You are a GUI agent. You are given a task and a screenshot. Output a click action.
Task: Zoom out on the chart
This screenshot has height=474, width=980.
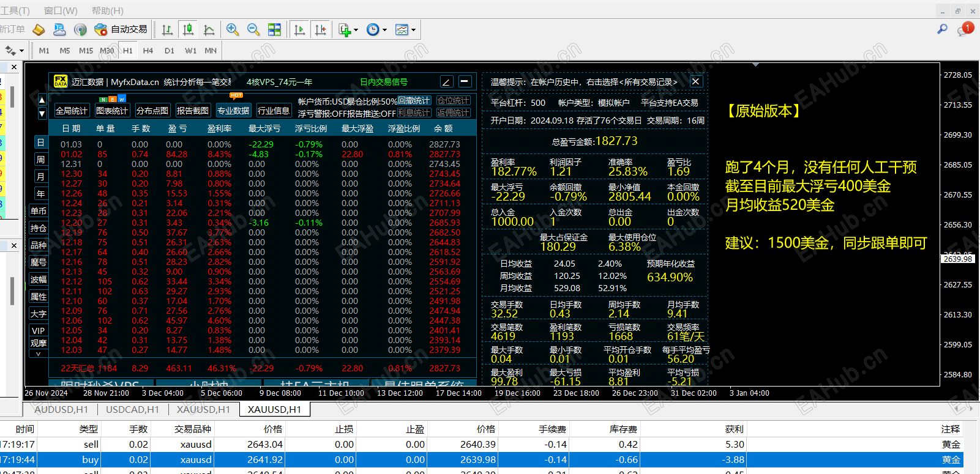tap(253, 29)
